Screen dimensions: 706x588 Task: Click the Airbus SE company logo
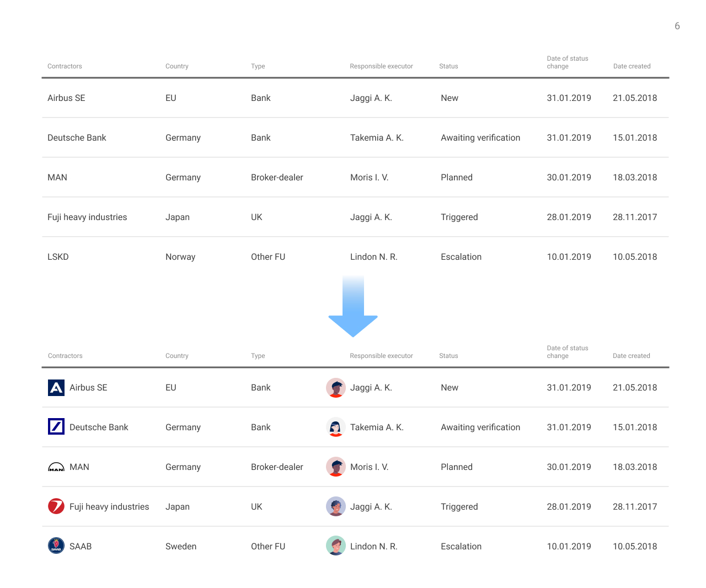(56, 387)
